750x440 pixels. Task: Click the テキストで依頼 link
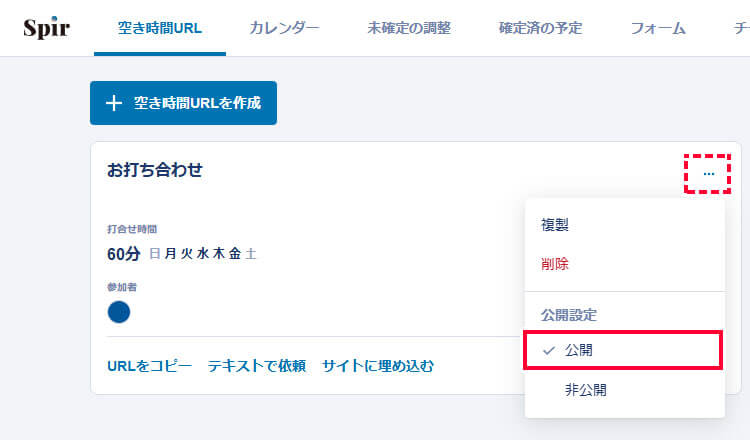coord(257,366)
